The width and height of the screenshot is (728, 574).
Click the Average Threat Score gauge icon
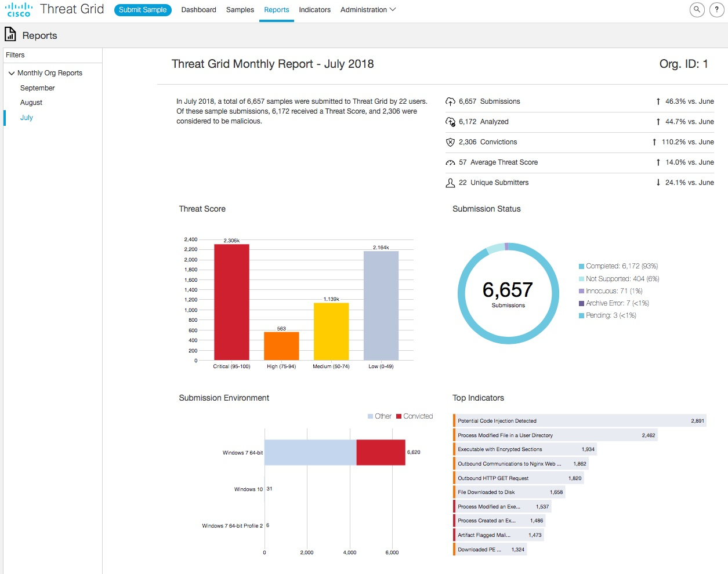tap(450, 162)
